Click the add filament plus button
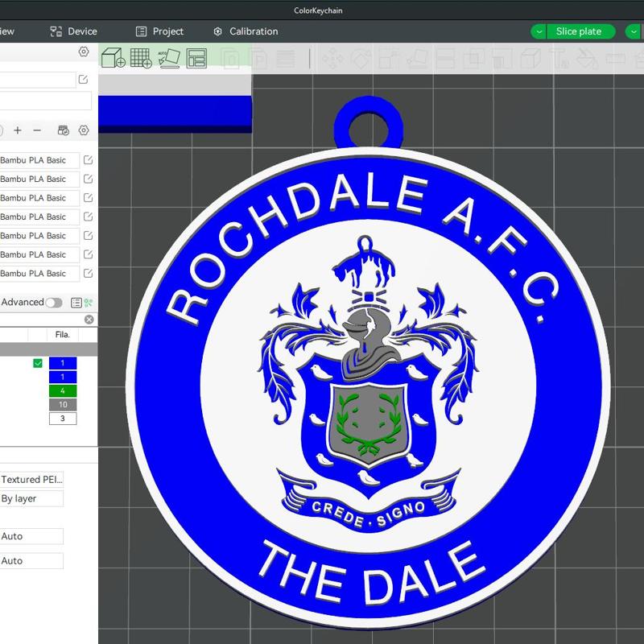Viewport: 644px width, 644px height. pos(18,130)
